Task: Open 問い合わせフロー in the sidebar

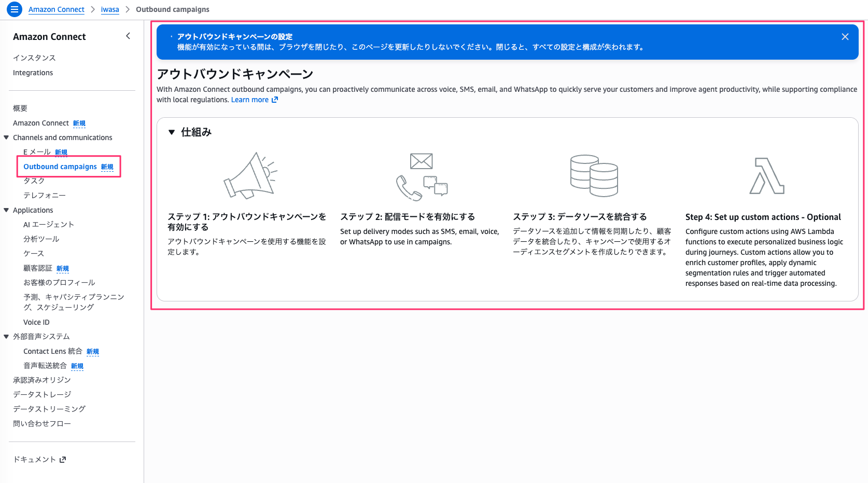Action: [x=42, y=423]
